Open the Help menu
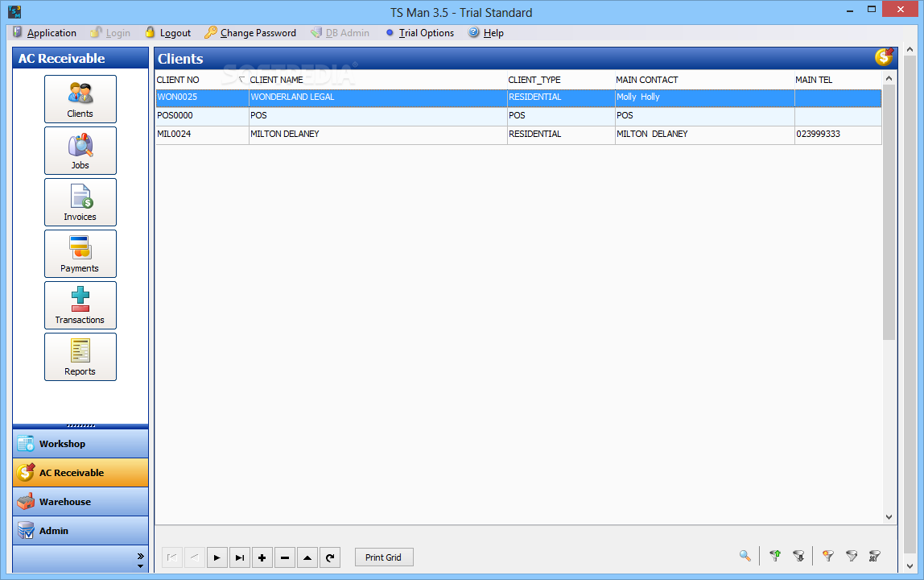Screen dimensions: 924x580 pos(486,33)
